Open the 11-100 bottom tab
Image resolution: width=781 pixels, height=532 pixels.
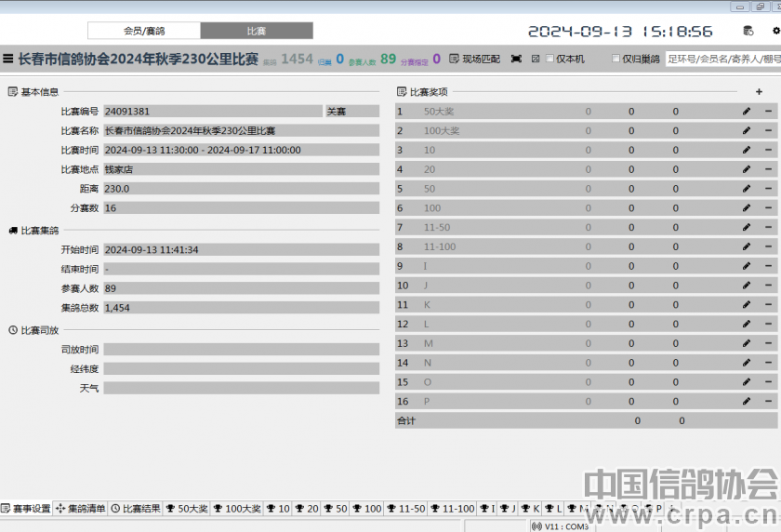(x=452, y=509)
